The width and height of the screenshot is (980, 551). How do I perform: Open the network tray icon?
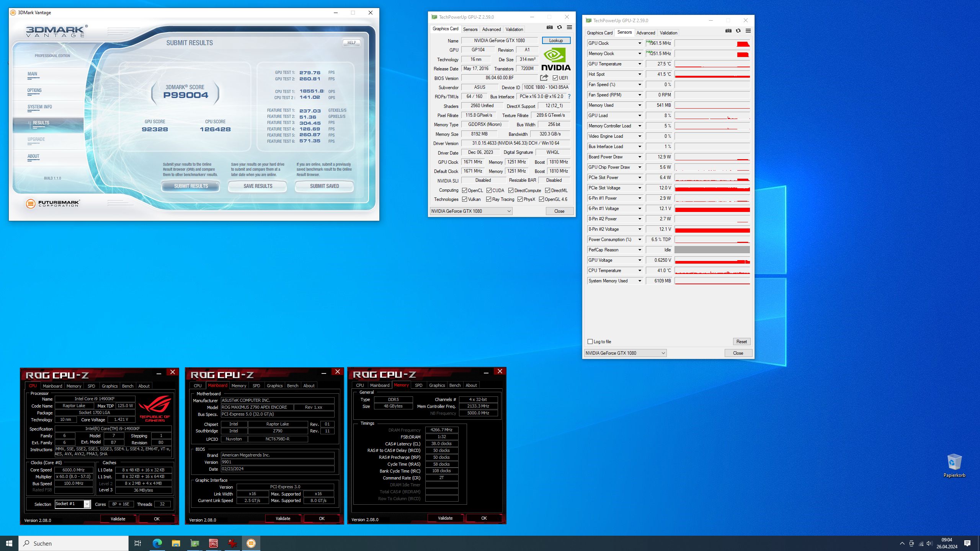(921, 543)
